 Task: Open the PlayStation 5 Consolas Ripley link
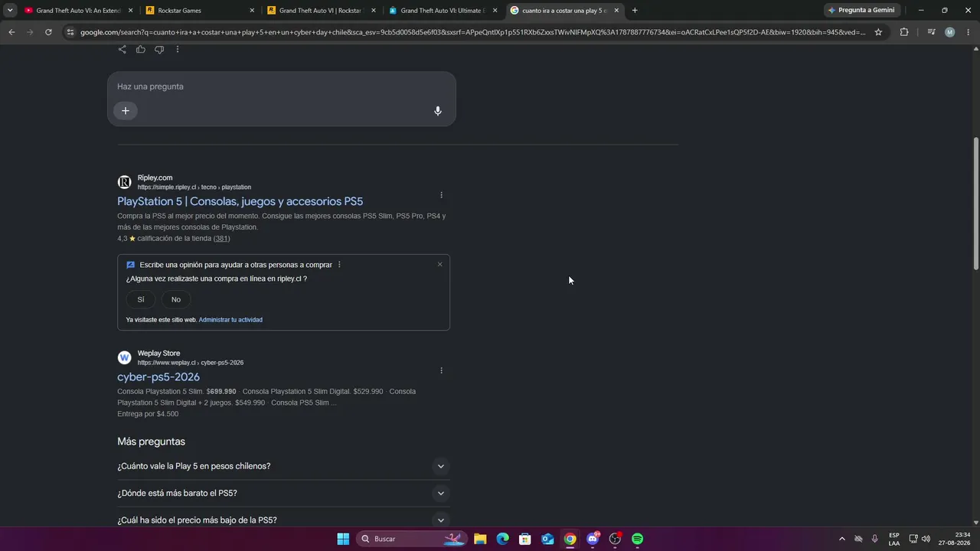pos(240,201)
